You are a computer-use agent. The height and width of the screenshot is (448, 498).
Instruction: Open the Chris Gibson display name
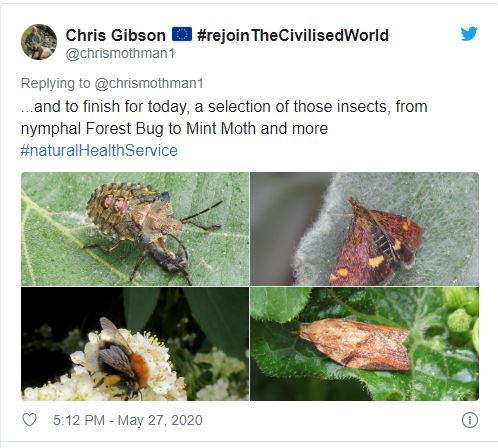pos(116,35)
